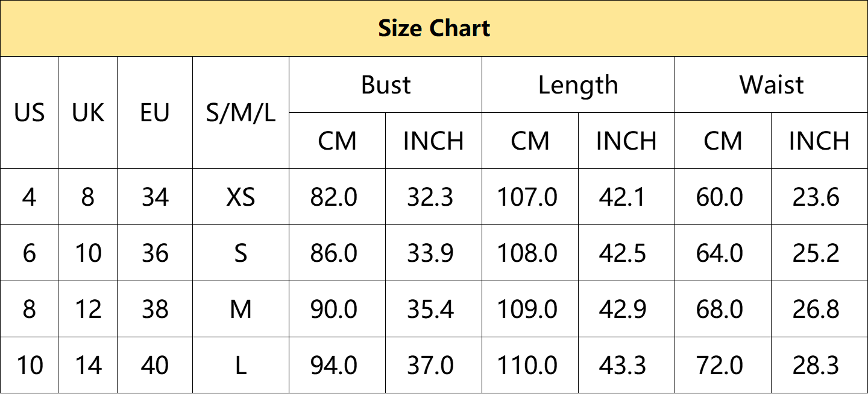Click the EU column header

tap(155, 113)
